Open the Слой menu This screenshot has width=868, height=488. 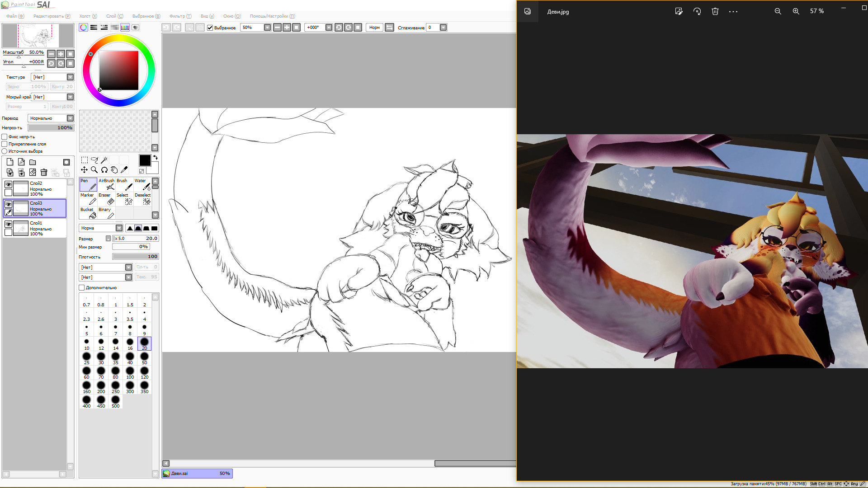click(114, 16)
